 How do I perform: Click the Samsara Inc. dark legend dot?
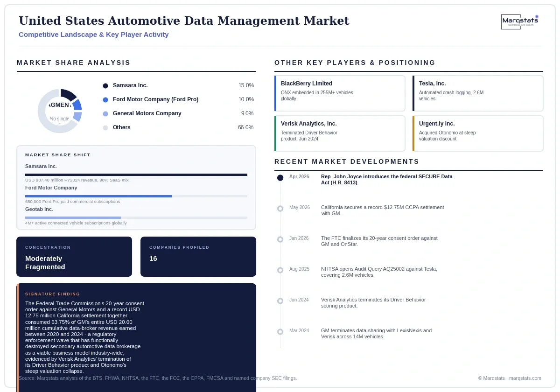[x=105, y=86]
